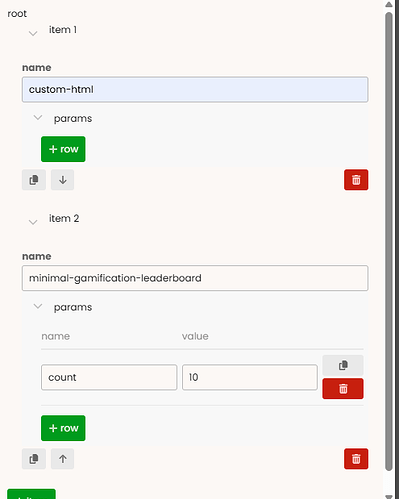Copy the count parameter row
The width and height of the screenshot is (399, 499).
(343, 365)
